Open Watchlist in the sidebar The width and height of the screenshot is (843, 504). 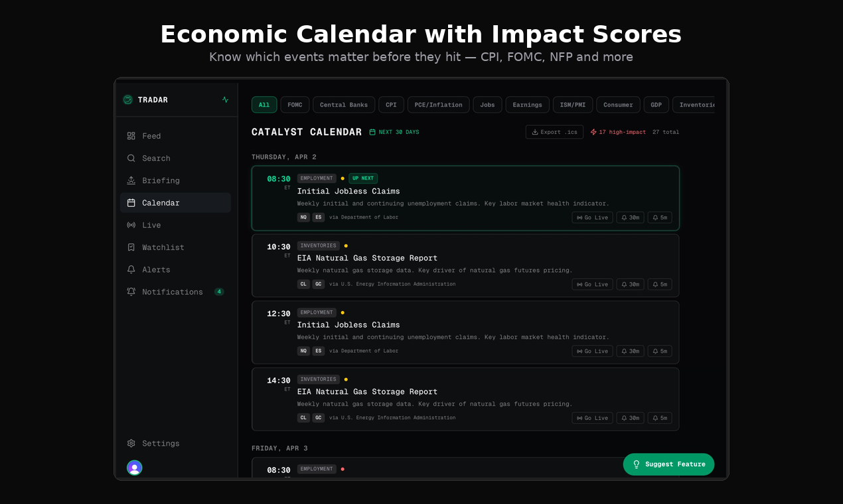click(175, 247)
